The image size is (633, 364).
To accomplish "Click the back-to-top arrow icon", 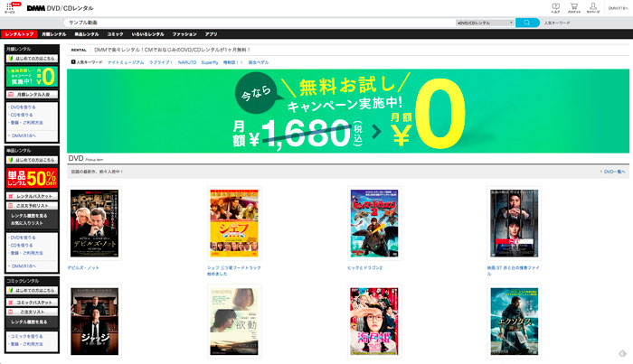I will 622,353.
